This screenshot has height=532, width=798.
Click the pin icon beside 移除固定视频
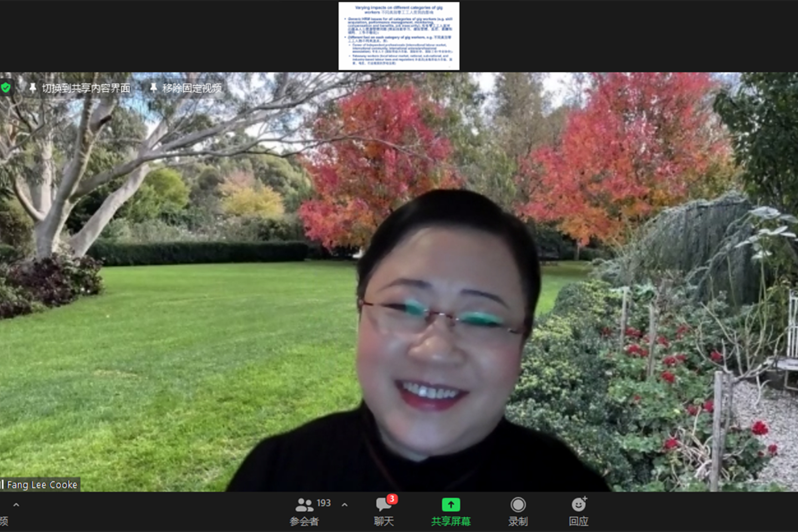(x=153, y=88)
